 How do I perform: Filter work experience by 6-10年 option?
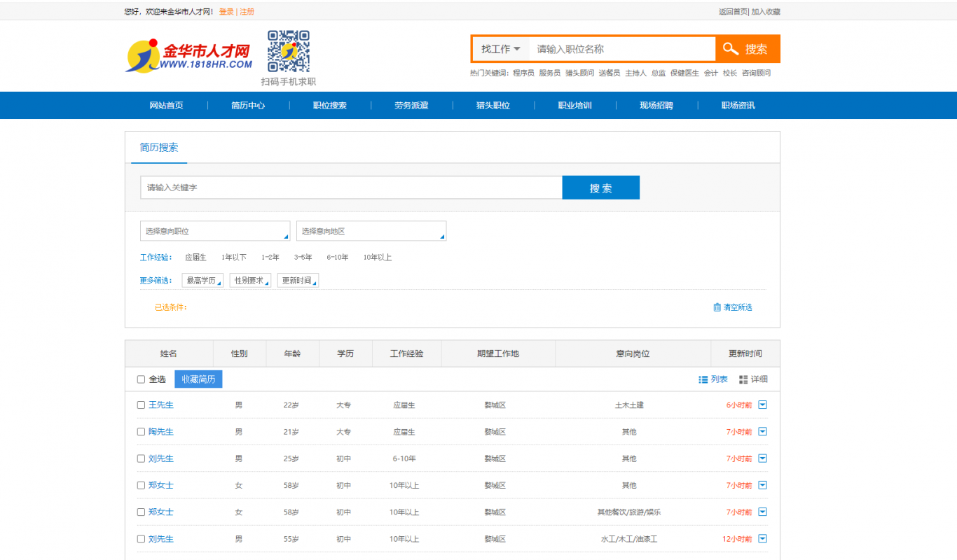pos(338,258)
